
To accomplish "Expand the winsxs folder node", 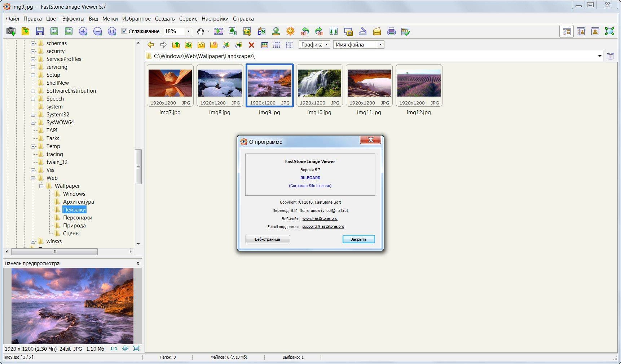I will click(33, 241).
